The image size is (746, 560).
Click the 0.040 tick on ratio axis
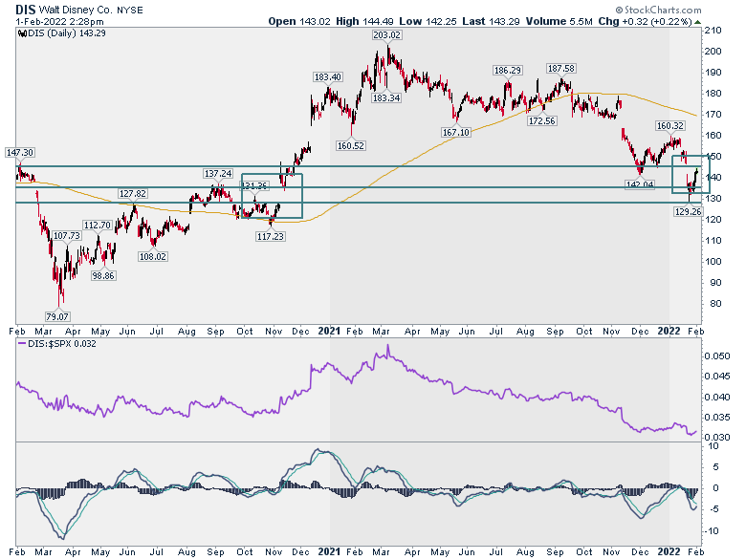(717, 397)
